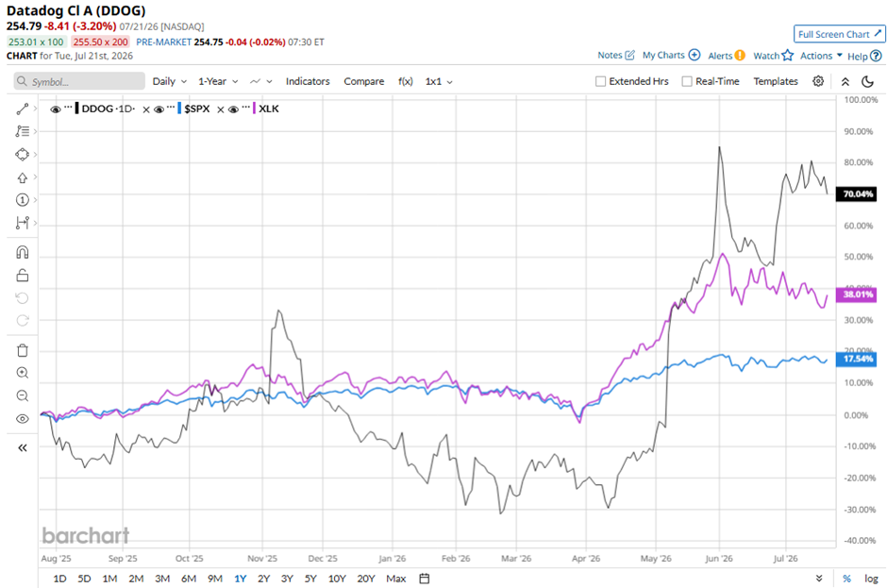Screen dimensions: 887x588
Task: Open Help
Action: [x=864, y=56]
